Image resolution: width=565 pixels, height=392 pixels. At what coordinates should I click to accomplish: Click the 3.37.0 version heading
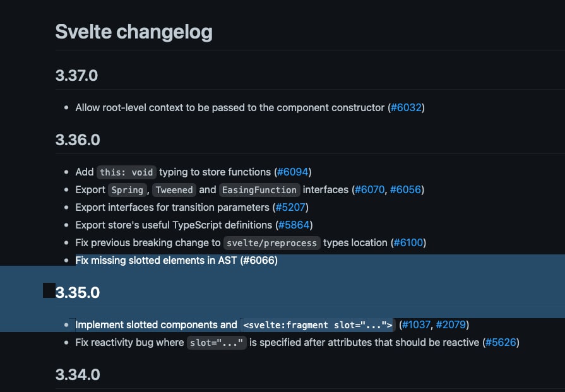click(x=77, y=76)
